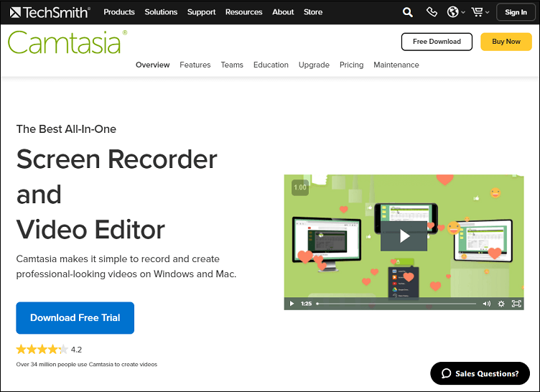Screen dimensions: 540x392
Task: Enter fullscreen with the video fullscreen icon
Action: pyautogui.click(x=516, y=304)
